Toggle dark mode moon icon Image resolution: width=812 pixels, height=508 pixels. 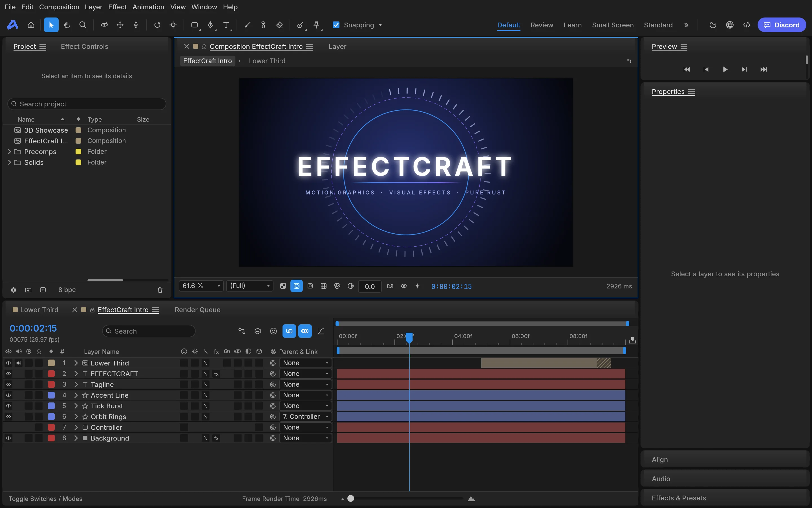(x=713, y=25)
